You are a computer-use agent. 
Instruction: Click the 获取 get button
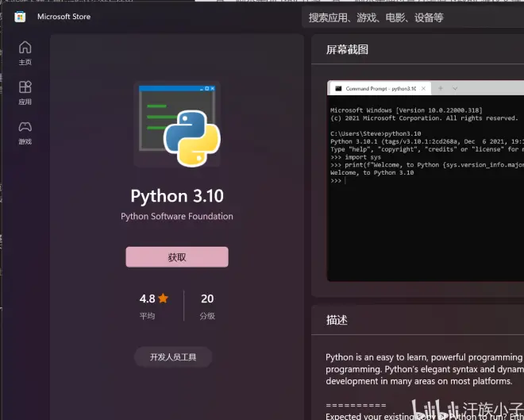click(x=177, y=257)
